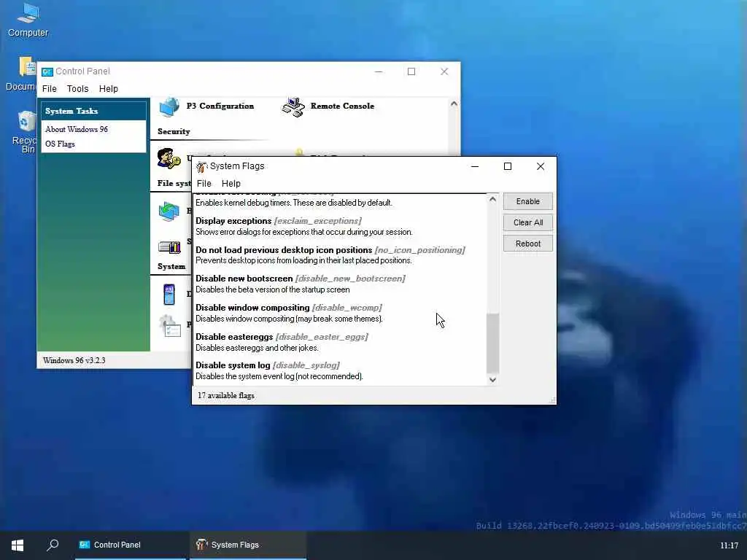Click the Control Panel window title icon
The image size is (747, 560).
(47, 72)
